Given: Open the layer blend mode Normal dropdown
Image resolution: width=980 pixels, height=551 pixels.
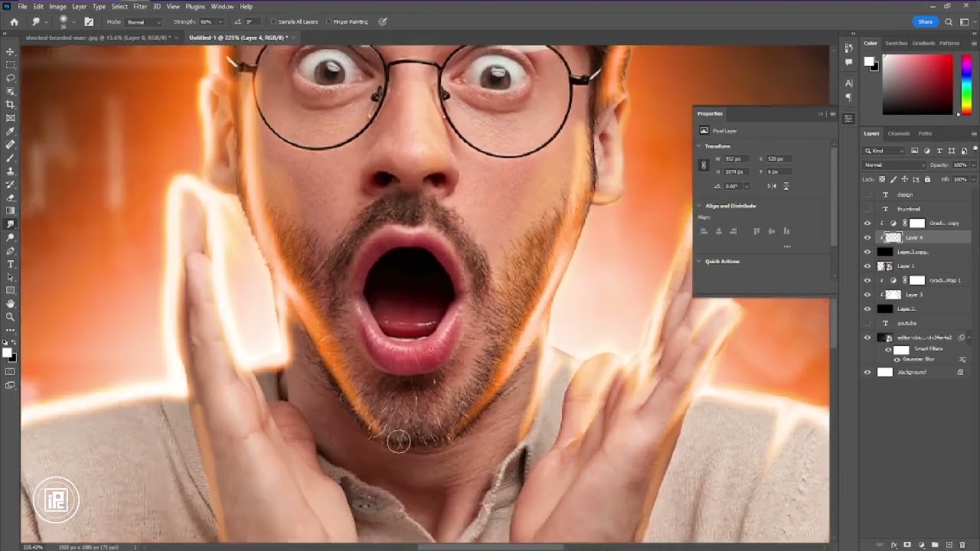Looking at the screenshot, I should [x=895, y=165].
